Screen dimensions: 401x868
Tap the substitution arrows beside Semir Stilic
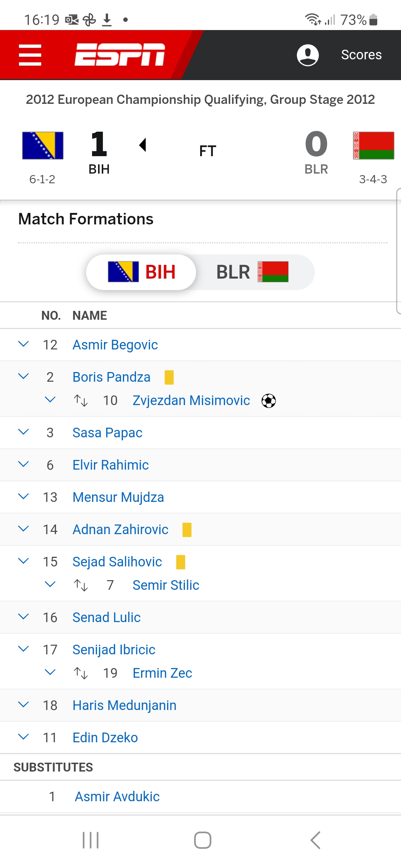point(81,585)
